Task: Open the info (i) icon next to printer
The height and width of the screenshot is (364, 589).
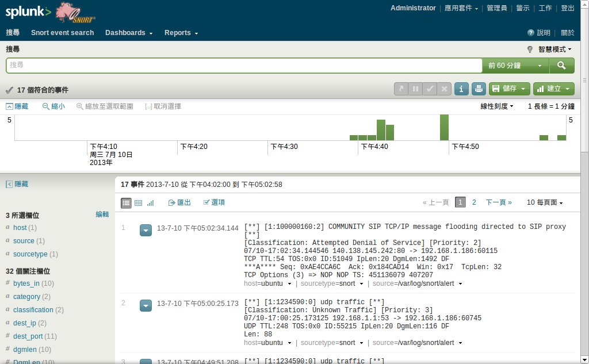Action: pyautogui.click(x=461, y=89)
